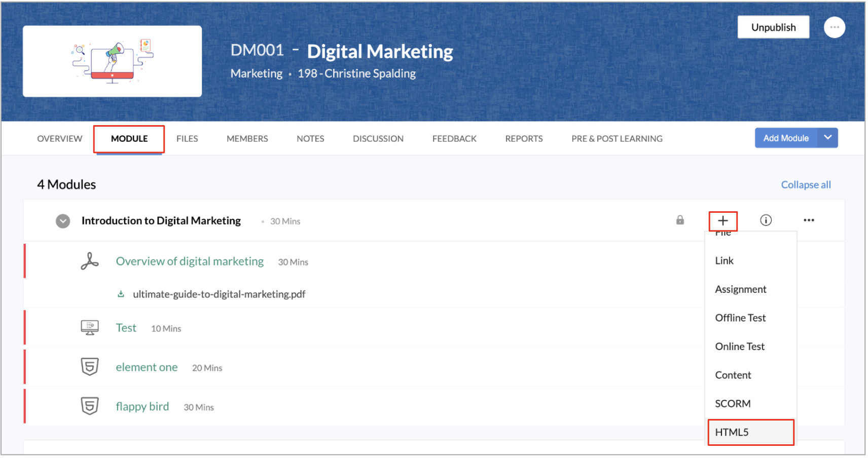Click the Introduction to Digital Marketing title
The image size is (868, 458).
tap(161, 221)
